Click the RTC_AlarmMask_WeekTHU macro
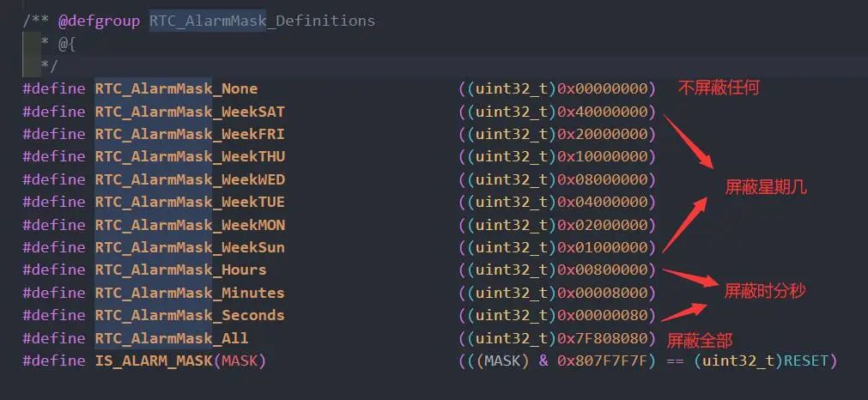Viewport: 868px width, 400px height. pyautogui.click(x=190, y=157)
